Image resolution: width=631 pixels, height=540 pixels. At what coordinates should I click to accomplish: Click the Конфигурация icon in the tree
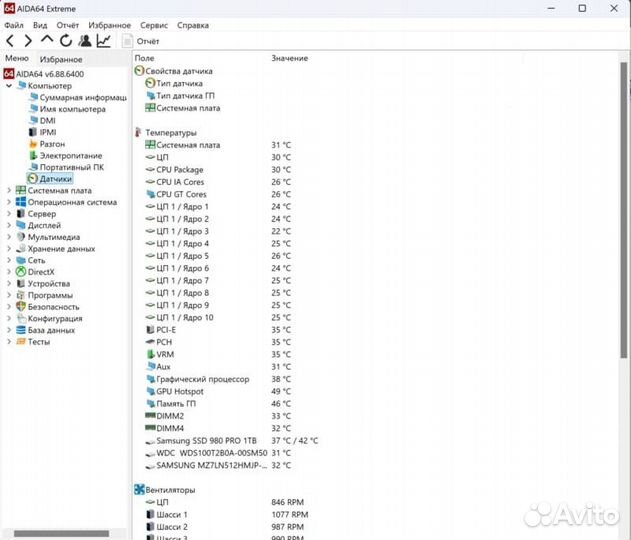point(21,318)
